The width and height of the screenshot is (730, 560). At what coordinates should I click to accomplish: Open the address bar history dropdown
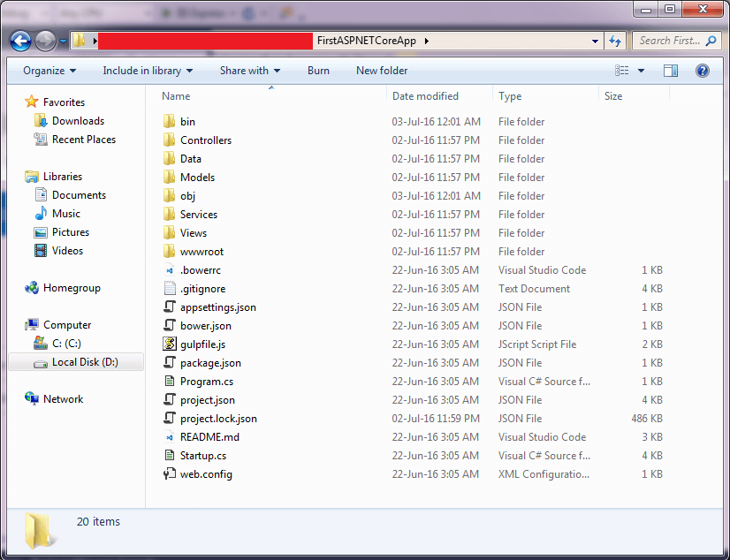click(x=595, y=41)
